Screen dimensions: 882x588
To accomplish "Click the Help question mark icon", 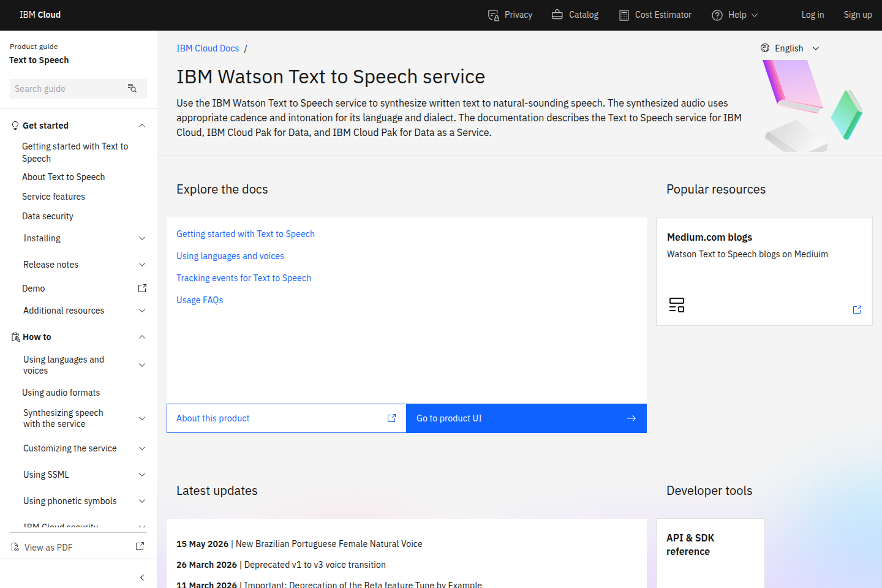I will tap(717, 15).
